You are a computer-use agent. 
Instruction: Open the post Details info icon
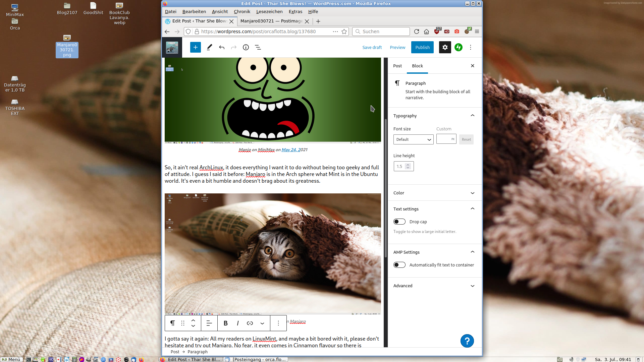click(246, 47)
